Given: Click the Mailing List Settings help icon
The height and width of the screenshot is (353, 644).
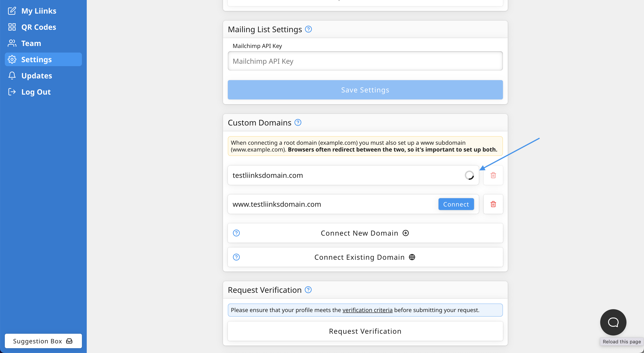Looking at the screenshot, I should click(308, 29).
